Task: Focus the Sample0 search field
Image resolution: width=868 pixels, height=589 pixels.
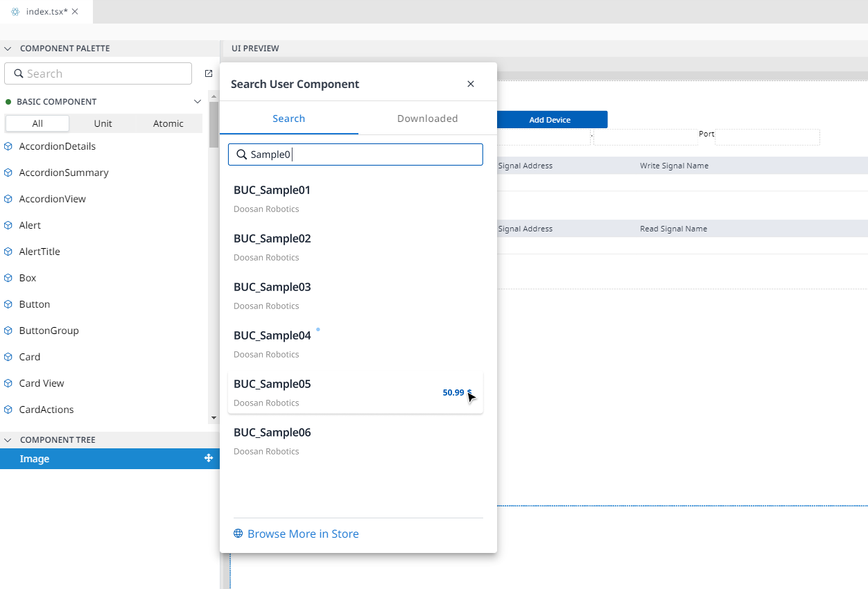Action: tap(356, 155)
